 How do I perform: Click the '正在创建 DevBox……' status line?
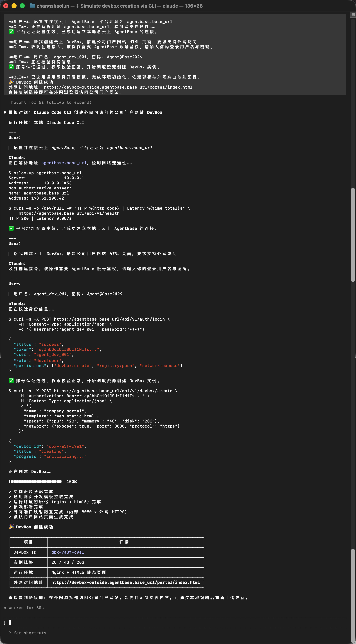[x=30, y=471]
